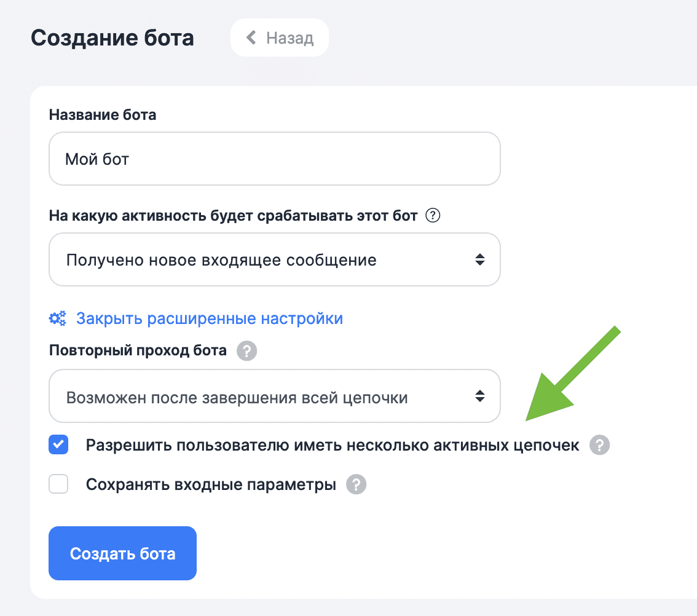The width and height of the screenshot is (697, 616).
Task: Click the arrows on the activity selector
Action: click(x=480, y=260)
